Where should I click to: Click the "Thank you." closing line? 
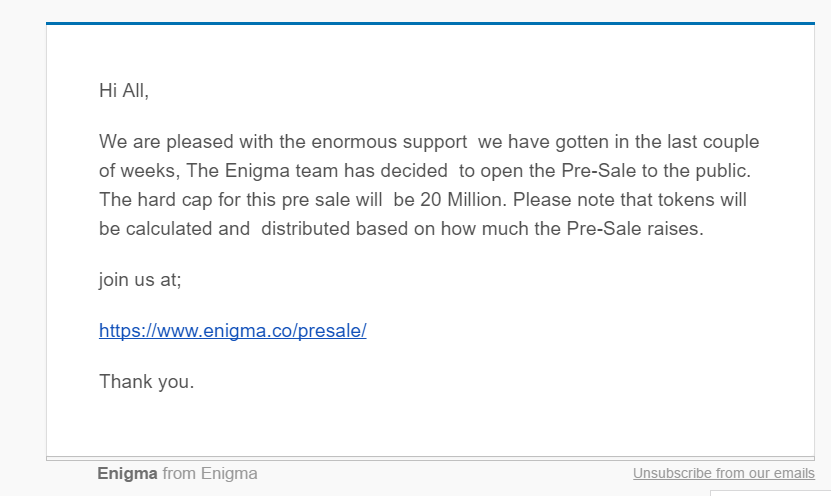pyautogui.click(x=147, y=382)
